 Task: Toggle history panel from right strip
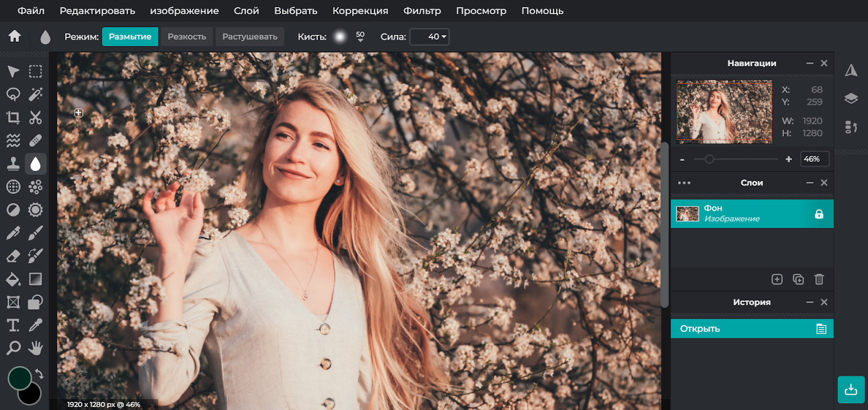pyautogui.click(x=851, y=127)
